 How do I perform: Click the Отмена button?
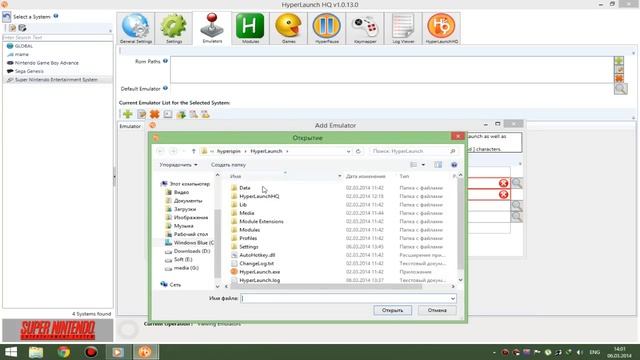437,310
